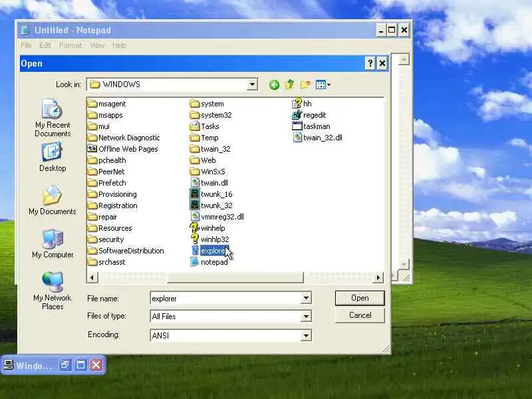Open Notepad Format menu

70,45
